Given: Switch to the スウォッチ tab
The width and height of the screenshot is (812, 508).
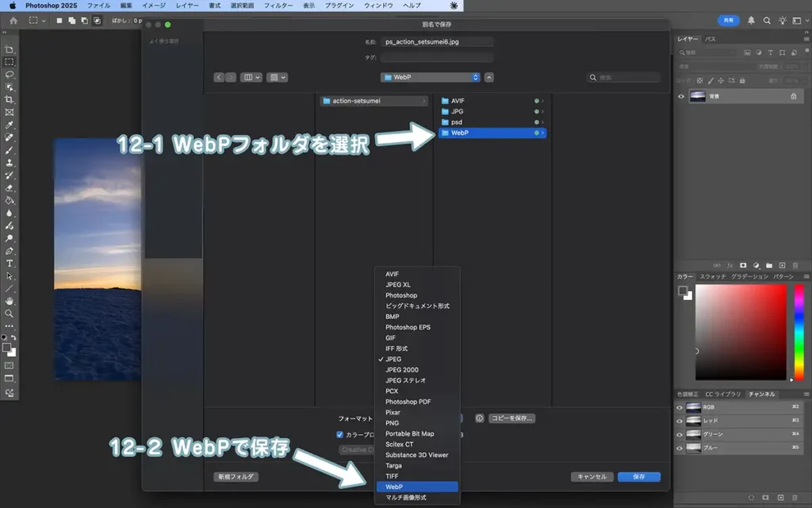Looking at the screenshot, I should point(712,276).
